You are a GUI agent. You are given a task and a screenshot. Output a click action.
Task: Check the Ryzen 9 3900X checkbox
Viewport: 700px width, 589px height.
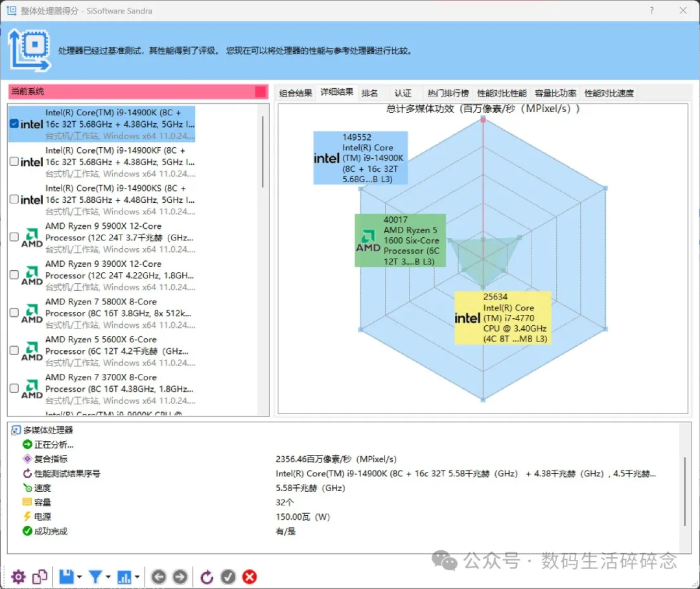coord(14,275)
